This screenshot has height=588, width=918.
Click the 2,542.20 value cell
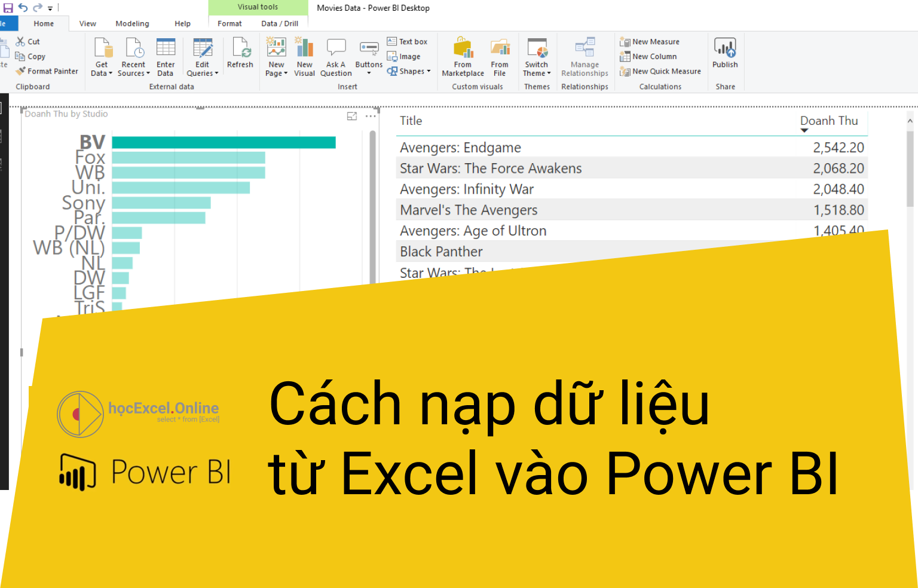(x=839, y=148)
